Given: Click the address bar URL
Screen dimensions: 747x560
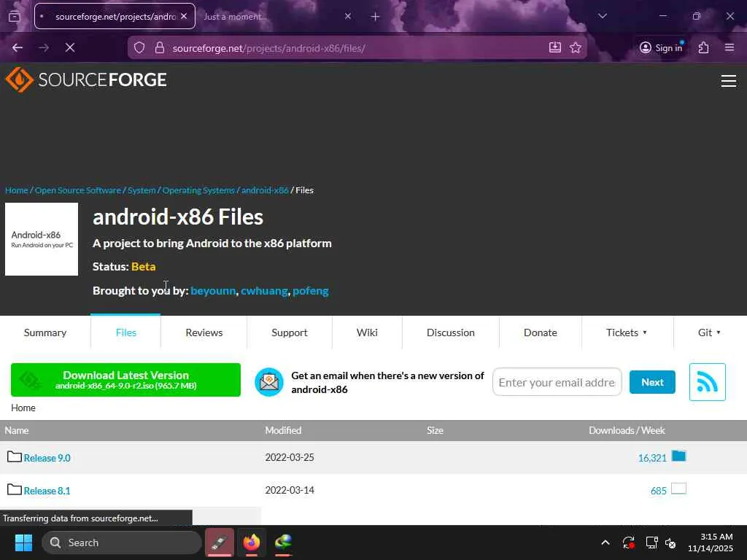Looking at the screenshot, I should [x=268, y=48].
